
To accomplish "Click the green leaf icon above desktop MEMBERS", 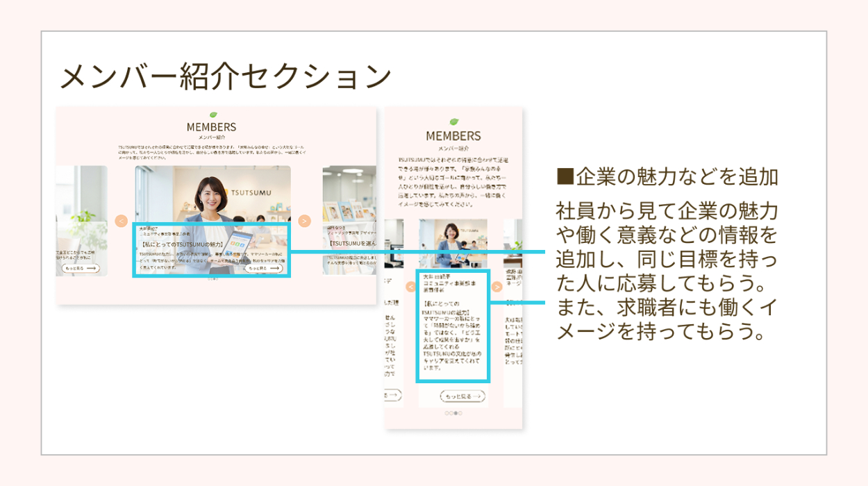I will [212, 116].
